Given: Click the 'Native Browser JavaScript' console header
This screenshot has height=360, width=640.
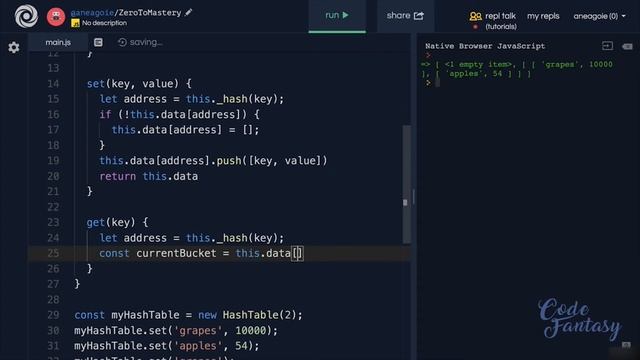Looking at the screenshot, I should 485,46.
